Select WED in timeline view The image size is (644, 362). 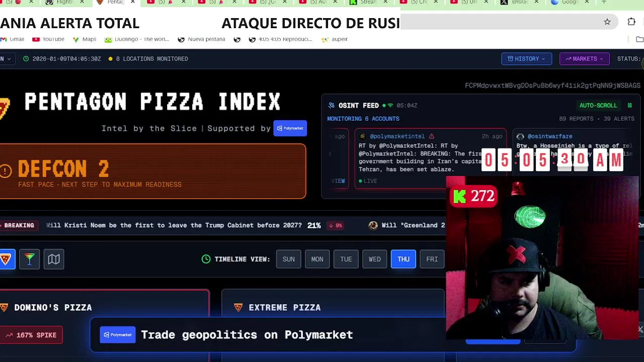[374, 259]
